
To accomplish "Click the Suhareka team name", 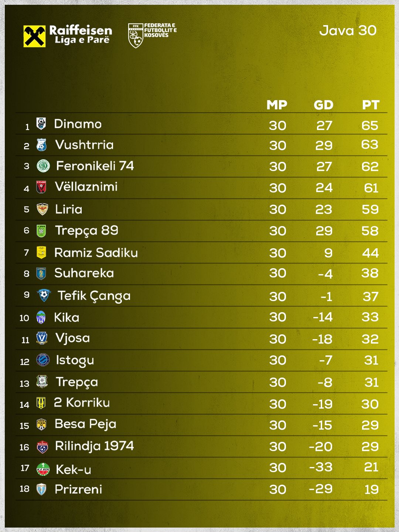I will coord(84,273).
